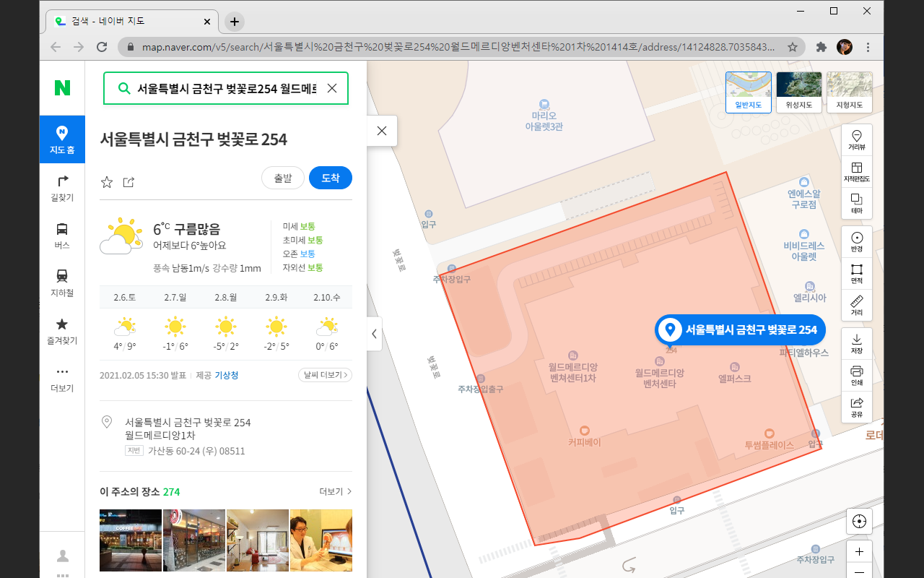Open 길찾기 directions in sidebar

click(62, 187)
